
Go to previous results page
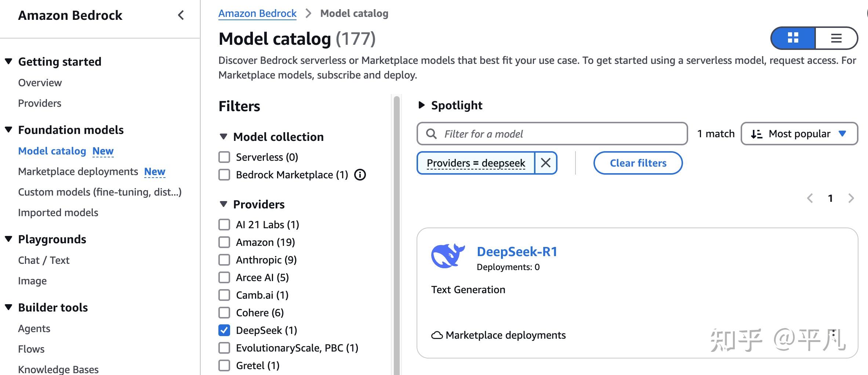click(x=810, y=199)
